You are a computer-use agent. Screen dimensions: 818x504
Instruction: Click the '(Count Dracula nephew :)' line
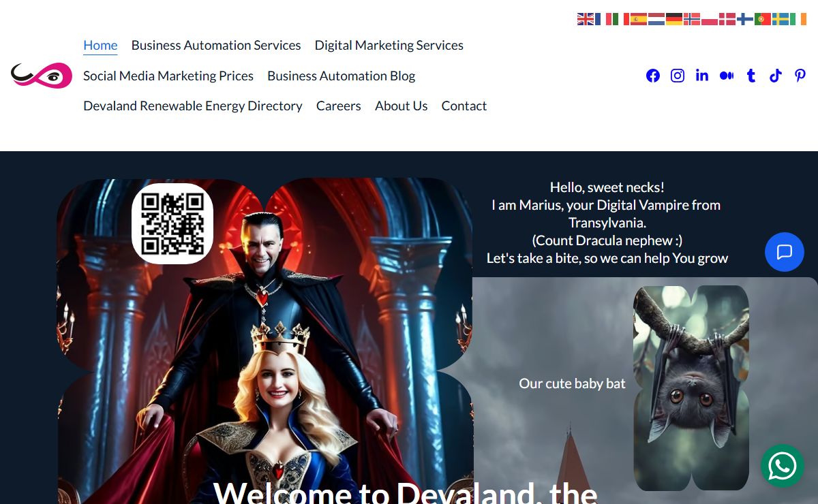point(607,240)
